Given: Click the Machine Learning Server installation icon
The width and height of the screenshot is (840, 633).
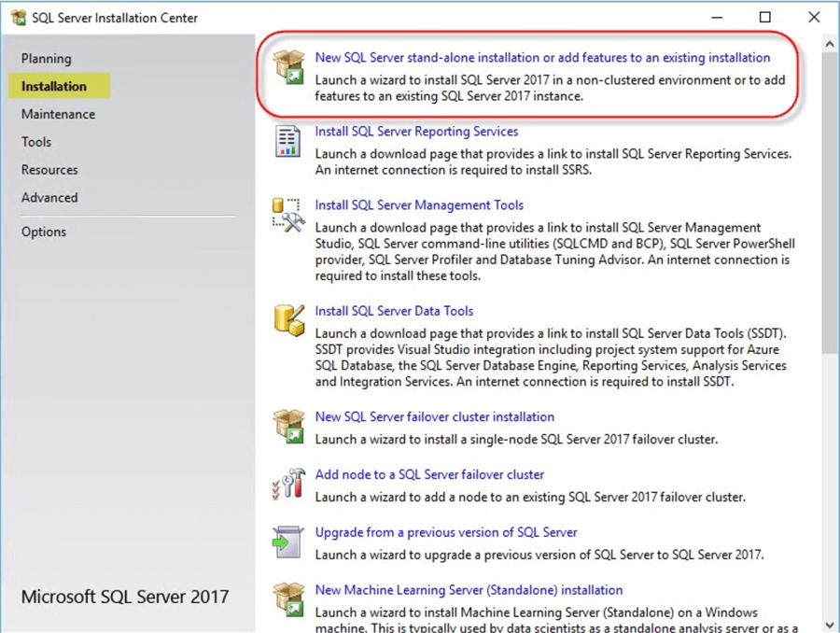Looking at the screenshot, I should tap(288, 600).
